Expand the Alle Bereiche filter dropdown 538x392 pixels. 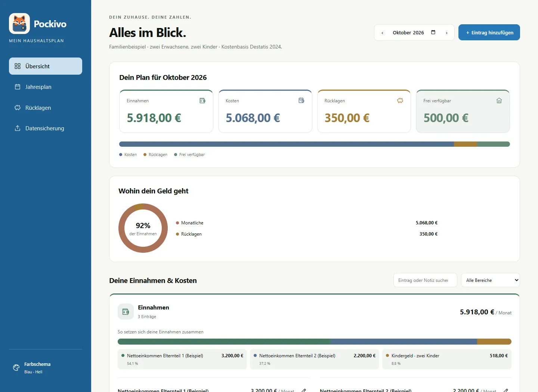point(491,280)
